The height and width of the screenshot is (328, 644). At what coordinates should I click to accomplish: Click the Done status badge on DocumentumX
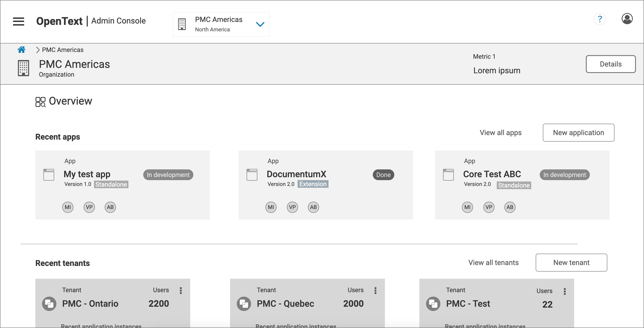pos(384,175)
